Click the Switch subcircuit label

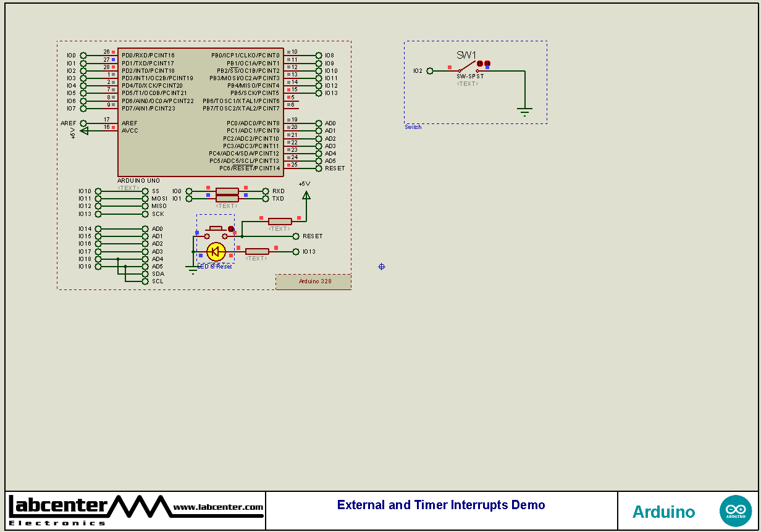click(413, 127)
